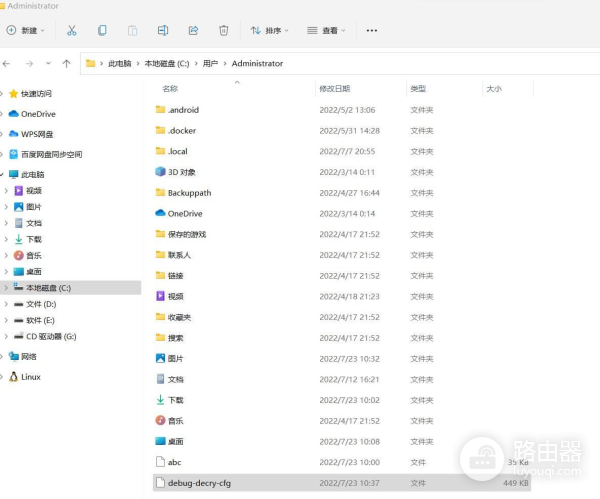The image size is (600, 499).
Task: Select the .local folder icon
Action: (160, 151)
